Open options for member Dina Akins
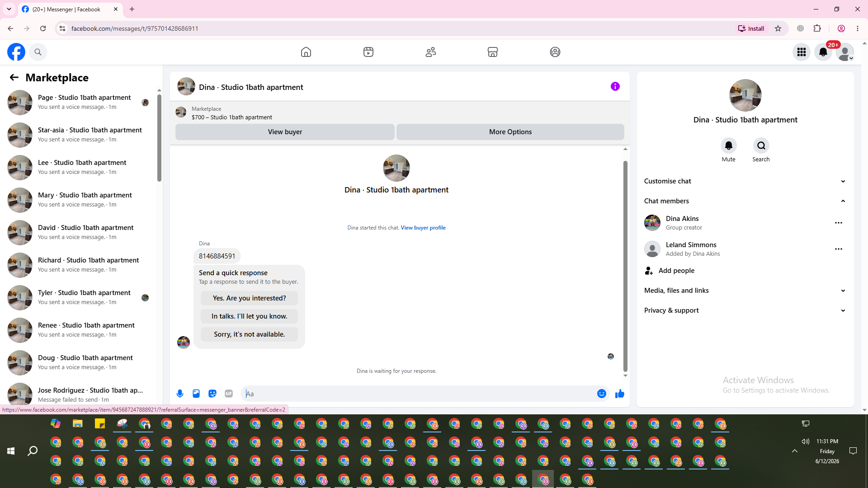Viewport: 868px width, 488px height. click(x=839, y=223)
